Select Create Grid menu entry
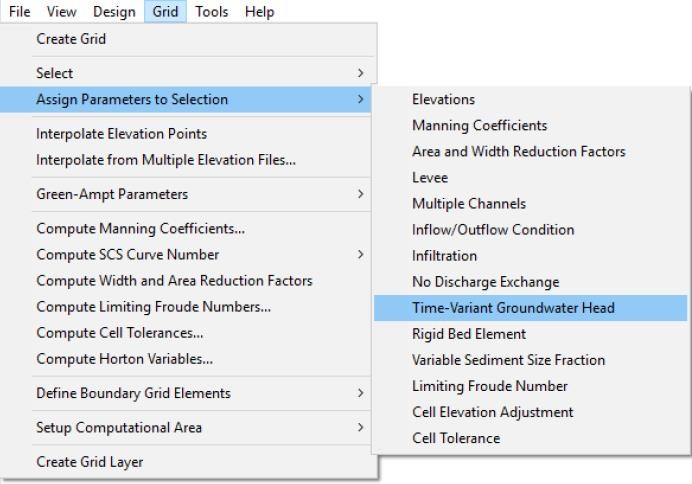The image size is (692, 484). tap(71, 39)
